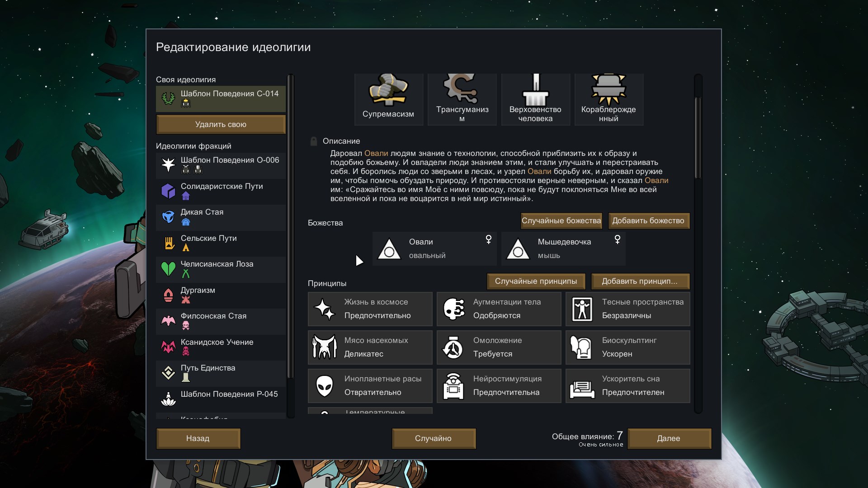Click the Удалить свою button
This screenshot has width=868, height=488.
[221, 124]
